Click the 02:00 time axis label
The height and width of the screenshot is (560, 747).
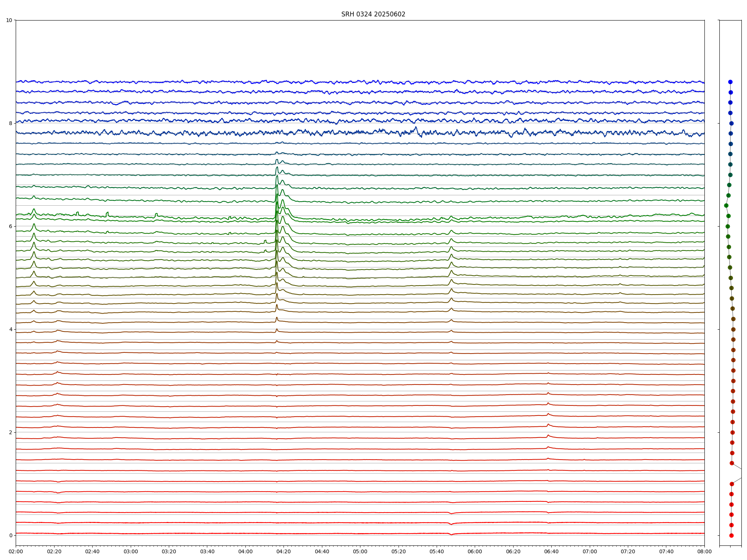tap(16, 551)
